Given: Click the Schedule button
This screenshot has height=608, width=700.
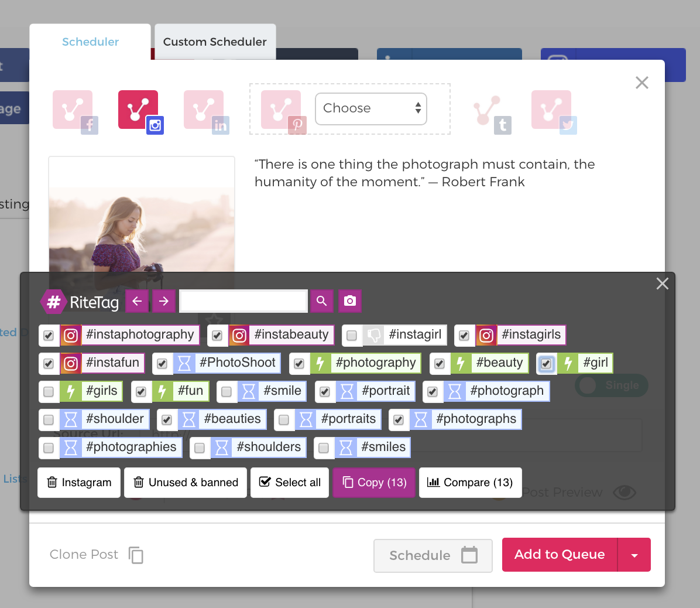Looking at the screenshot, I should pos(433,555).
